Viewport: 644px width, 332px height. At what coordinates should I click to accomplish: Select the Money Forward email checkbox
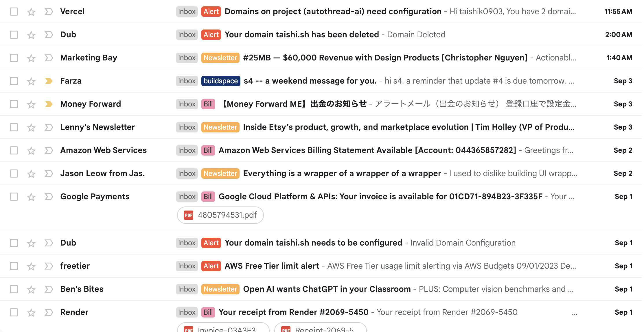click(14, 104)
